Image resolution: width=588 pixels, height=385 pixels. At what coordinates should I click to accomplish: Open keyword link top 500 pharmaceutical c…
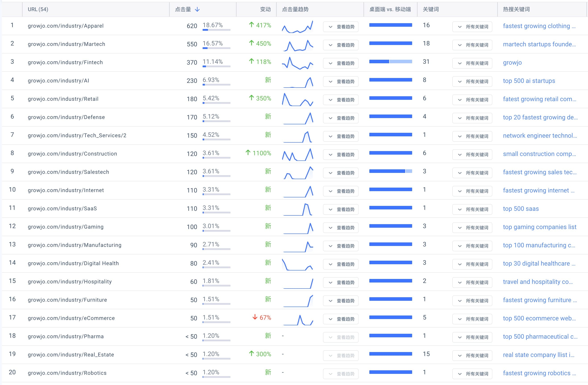[540, 337]
